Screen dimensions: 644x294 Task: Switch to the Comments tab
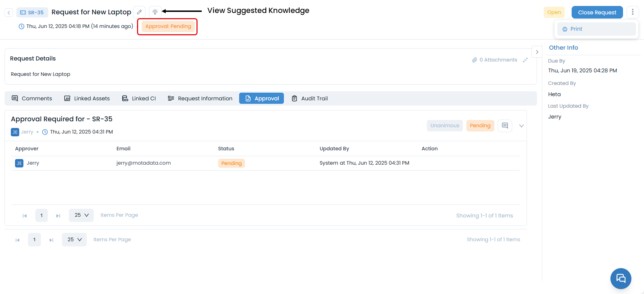coord(32,99)
